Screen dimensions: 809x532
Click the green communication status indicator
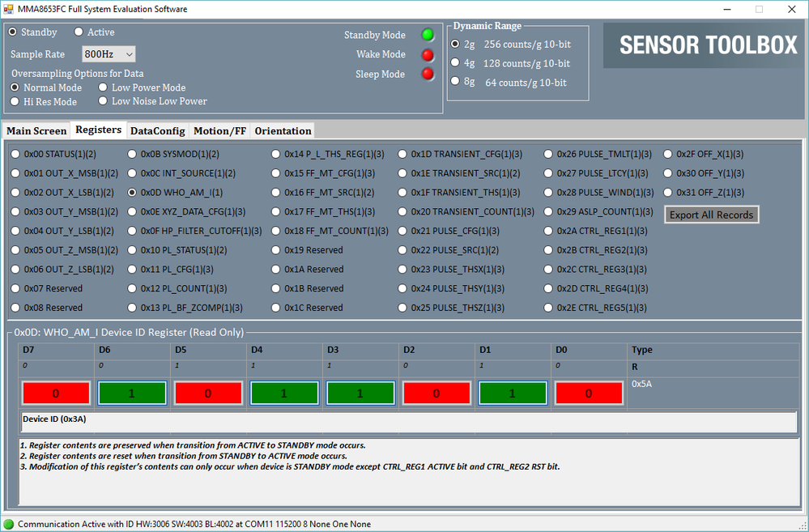(x=8, y=524)
